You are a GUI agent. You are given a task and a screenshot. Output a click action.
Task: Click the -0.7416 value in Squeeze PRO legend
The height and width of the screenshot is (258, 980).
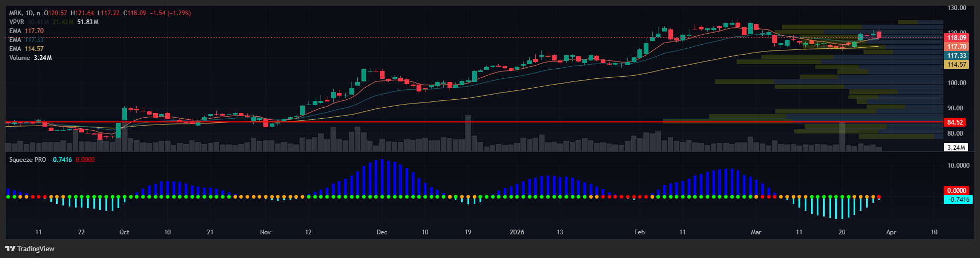tap(61, 159)
